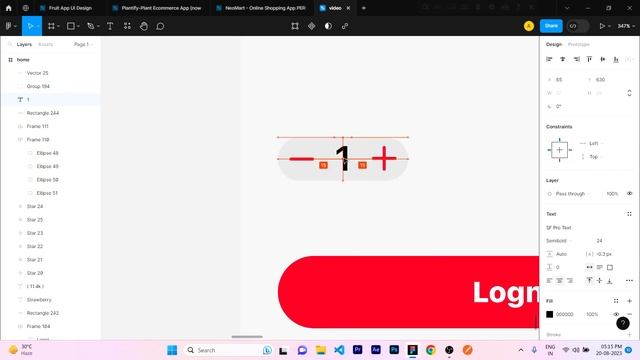Toggle the Dev Mode switch

point(578,26)
